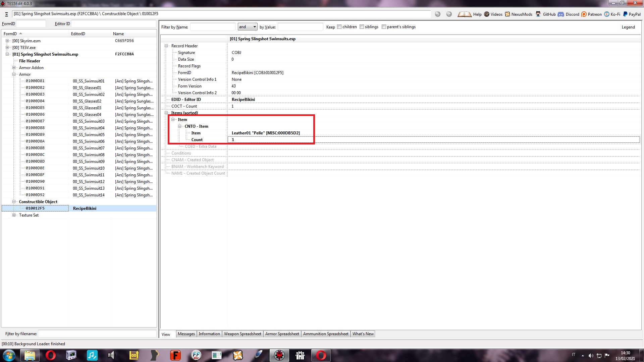Screen dimensions: 644x362
Task: Open the Nexus mod manager taskbar icon
Action: click(238, 355)
